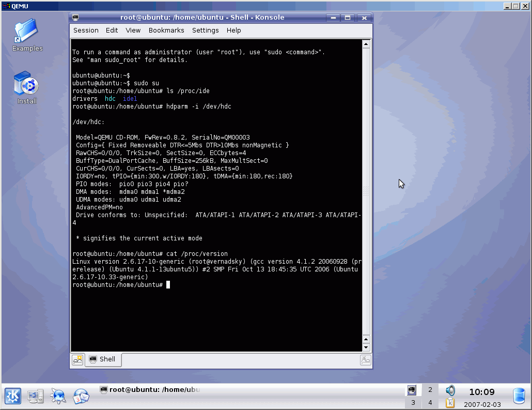
Task: Launch Konqueror web browser from panel
Action: [58, 396]
